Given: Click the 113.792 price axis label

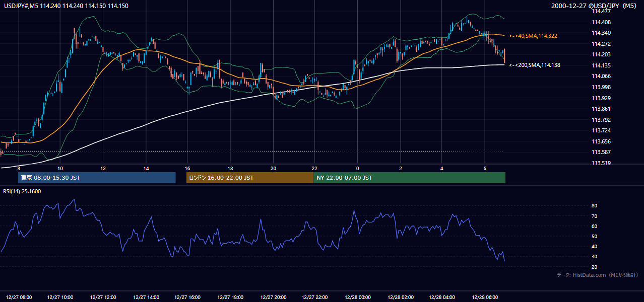Looking at the screenshot, I should point(601,120).
